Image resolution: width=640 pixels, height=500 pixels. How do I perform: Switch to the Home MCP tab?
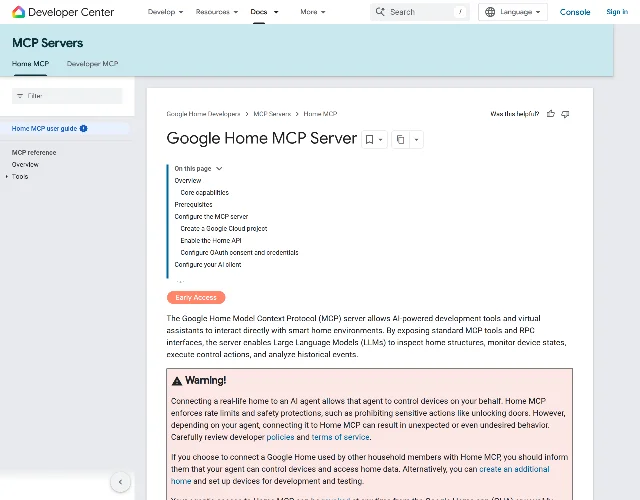point(31,64)
